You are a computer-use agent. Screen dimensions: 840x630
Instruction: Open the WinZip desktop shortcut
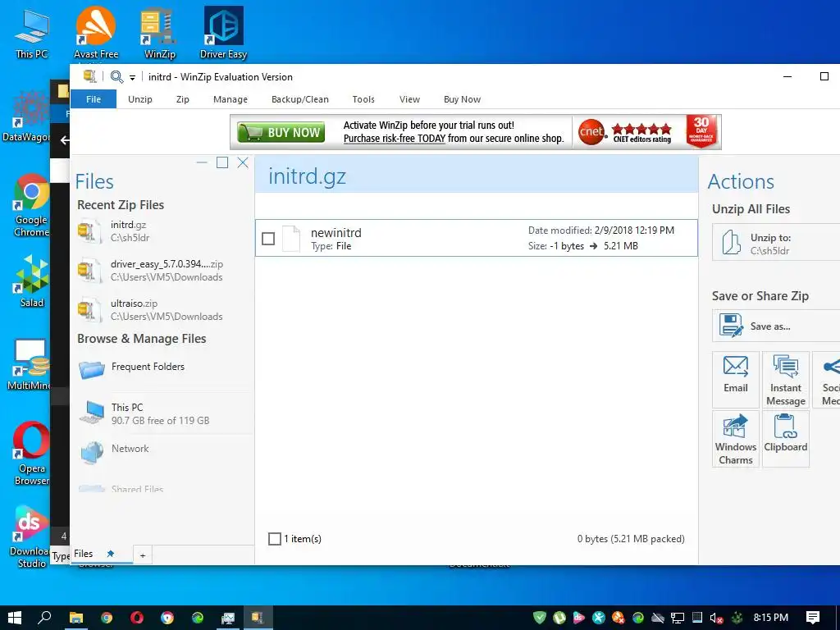pyautogui.click(x=160, y=33)
